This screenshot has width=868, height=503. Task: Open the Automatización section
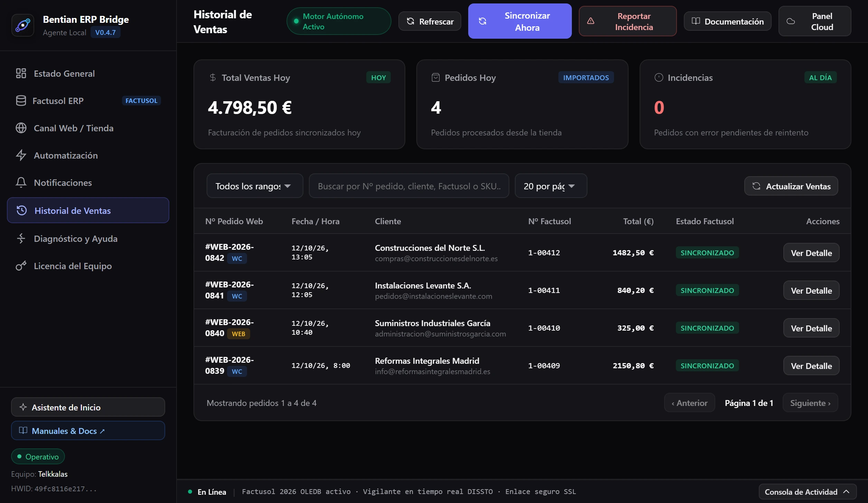[x=88, y=155]
